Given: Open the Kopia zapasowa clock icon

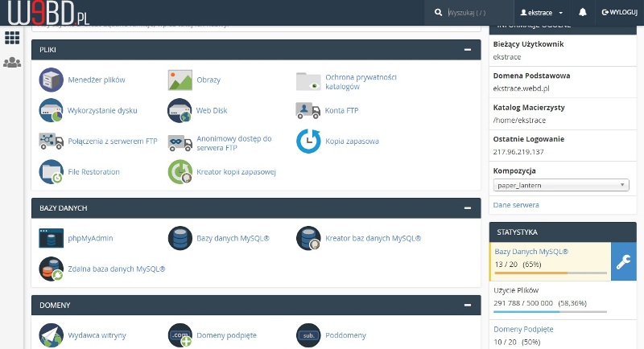Looking at the screenshot, I should (308, 141).
